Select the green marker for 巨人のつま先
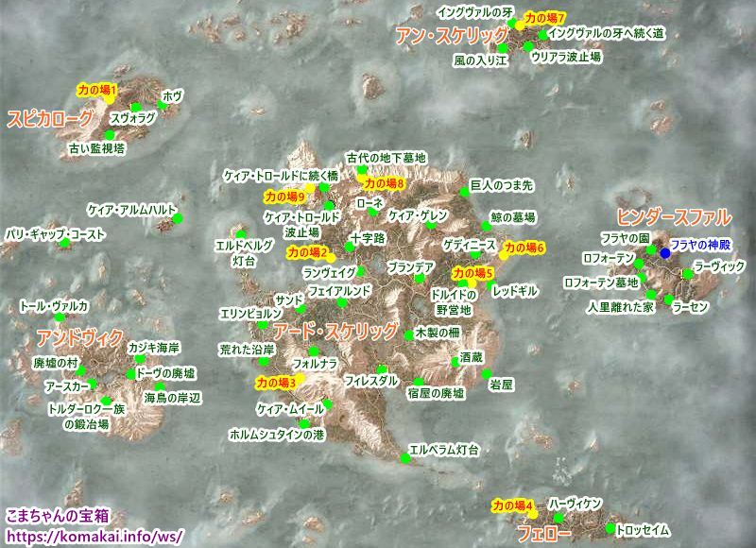Viewport: 756px width, 548px height. (464, 193)
